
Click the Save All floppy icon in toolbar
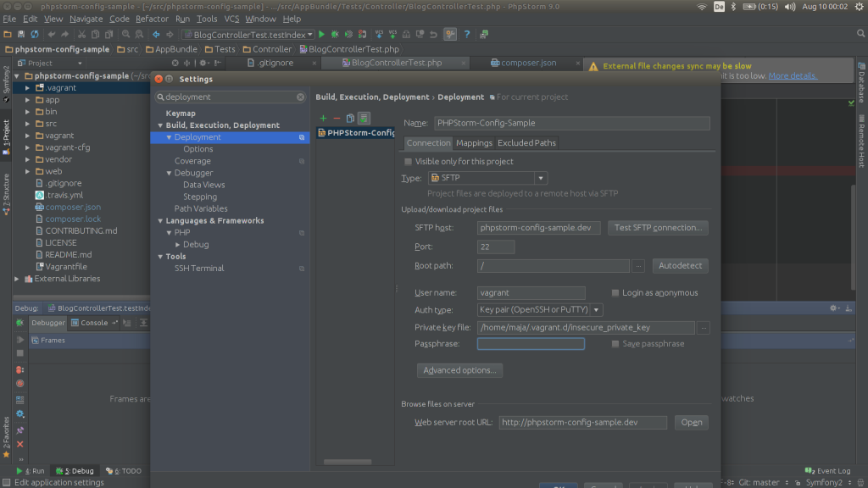(21, 34)
